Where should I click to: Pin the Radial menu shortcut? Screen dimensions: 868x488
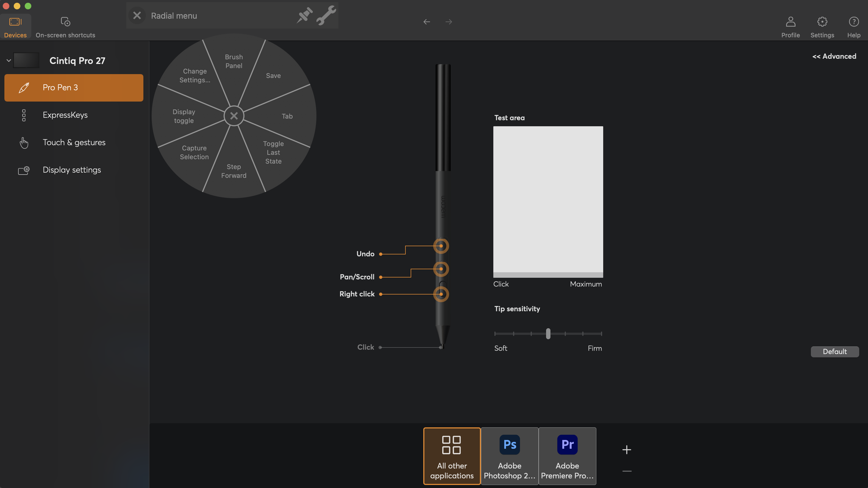point(304,15)
